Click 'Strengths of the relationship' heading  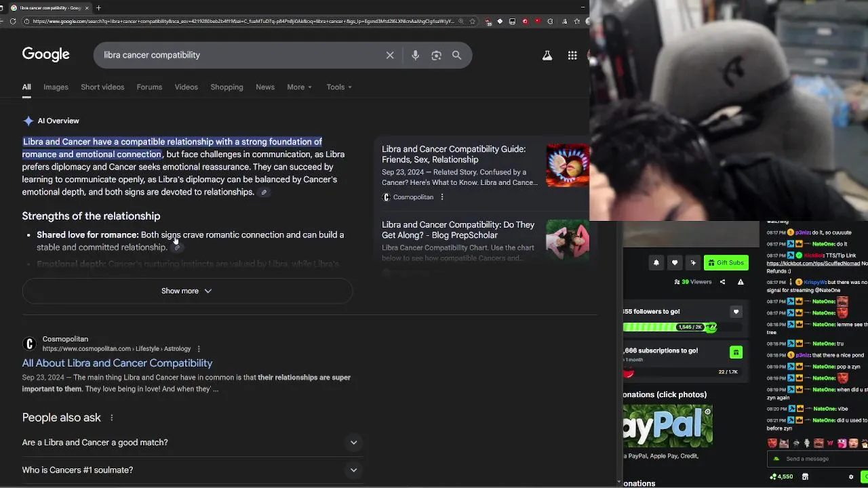pos(91,216)
